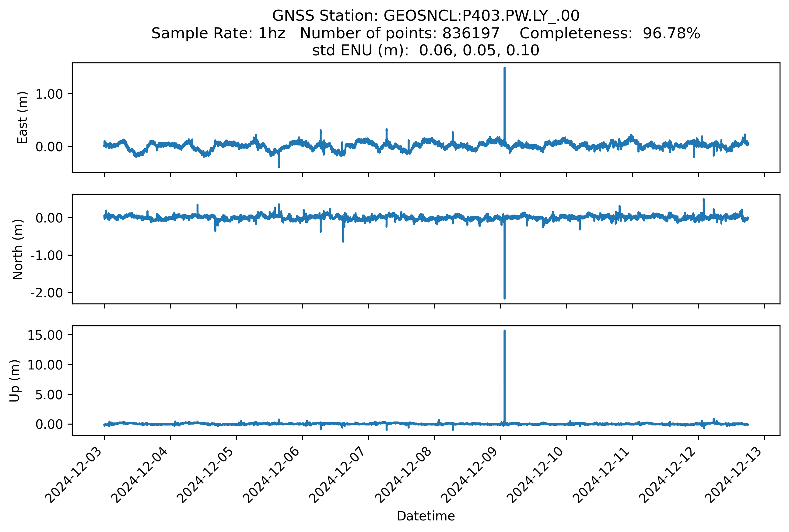Click the Number of points 836197 text

point(399,33)
